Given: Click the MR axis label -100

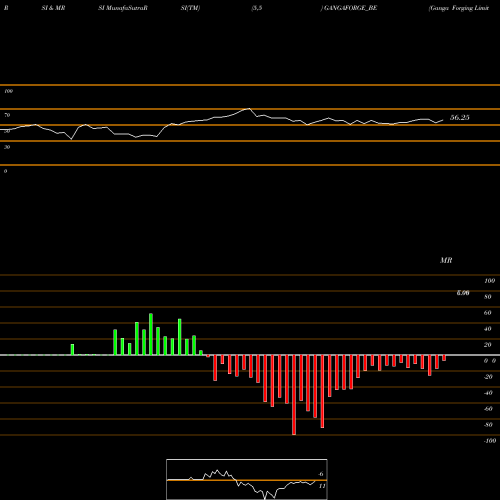Looking at the screenshot, I should pyautogui.click(x=490, y=441).
